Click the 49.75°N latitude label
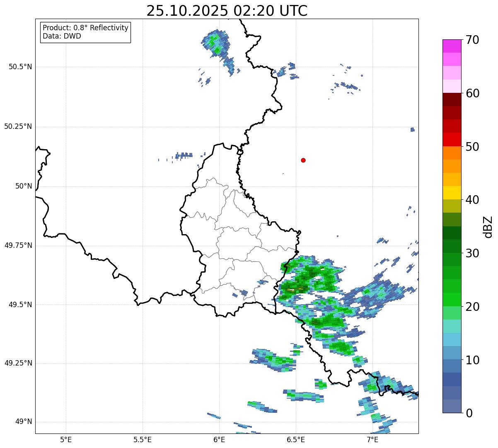 [18, 245]
